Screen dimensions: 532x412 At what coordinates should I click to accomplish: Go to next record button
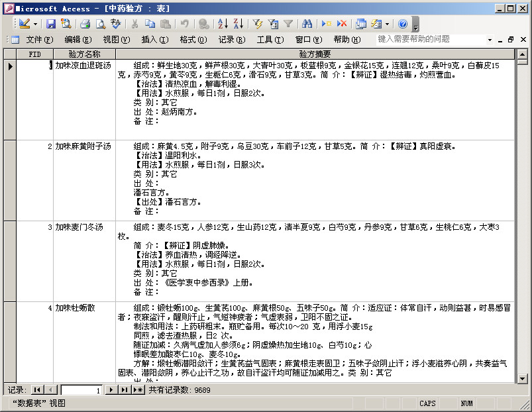(111, 390)
